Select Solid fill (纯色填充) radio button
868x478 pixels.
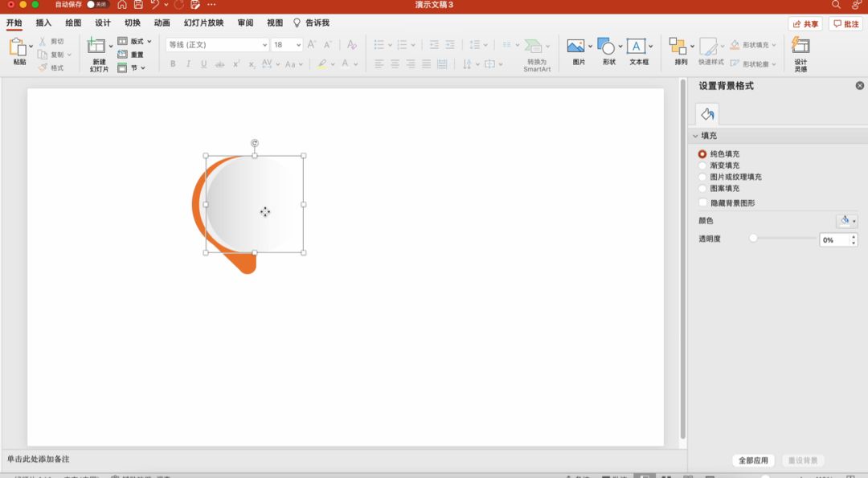tap(702, 153)
